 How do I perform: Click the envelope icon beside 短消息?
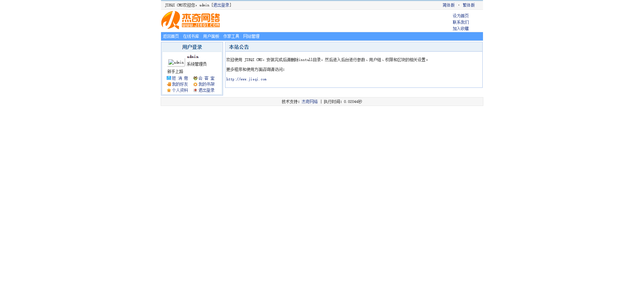[x=169, y=78]
